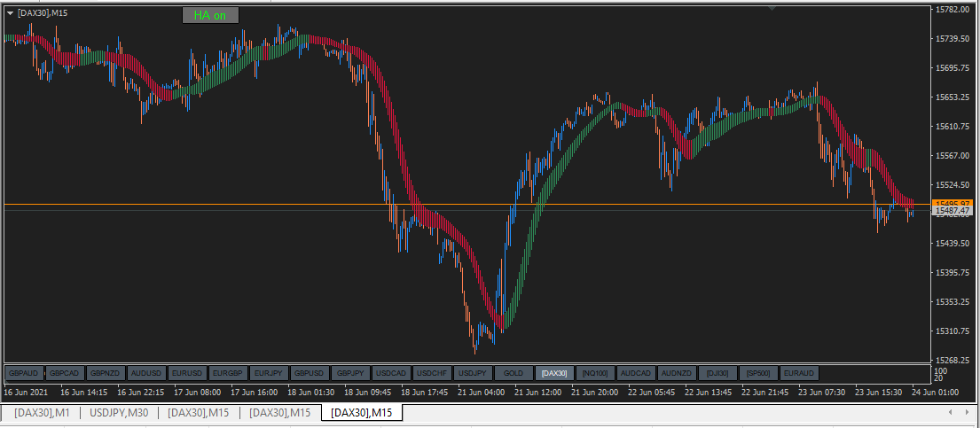The height and width of the screenshot is (428, 980).
Task: Open the USDJPY,M30 chart tab
Action: point(120,412)
